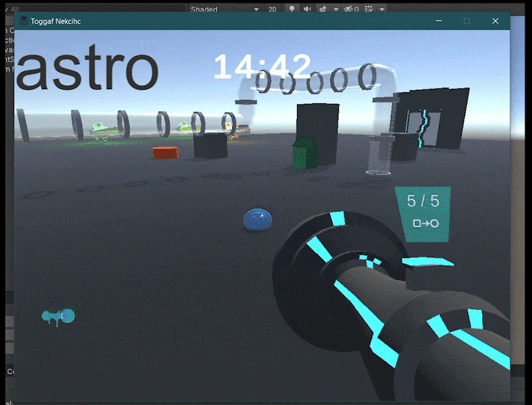This screenshot has width=532, height=405.
Task: Click the astro text in the game view
Action: coord(87,68)
